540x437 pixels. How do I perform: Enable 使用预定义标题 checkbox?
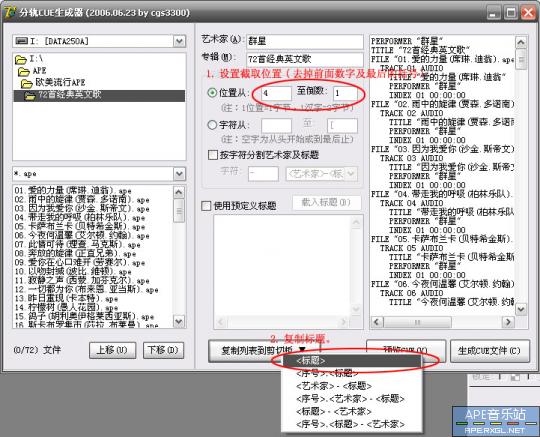[x=206, y=206]
